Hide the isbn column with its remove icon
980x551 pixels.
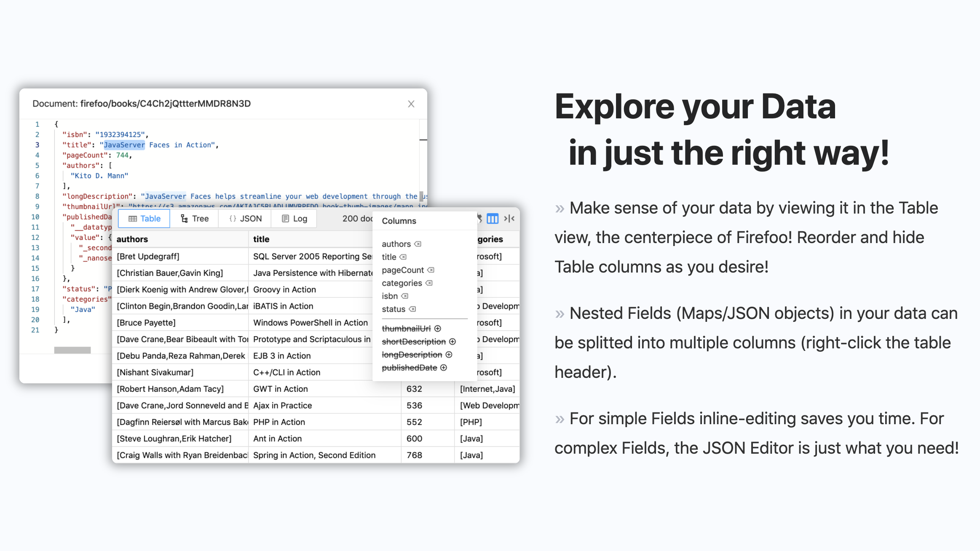[404, 296]
